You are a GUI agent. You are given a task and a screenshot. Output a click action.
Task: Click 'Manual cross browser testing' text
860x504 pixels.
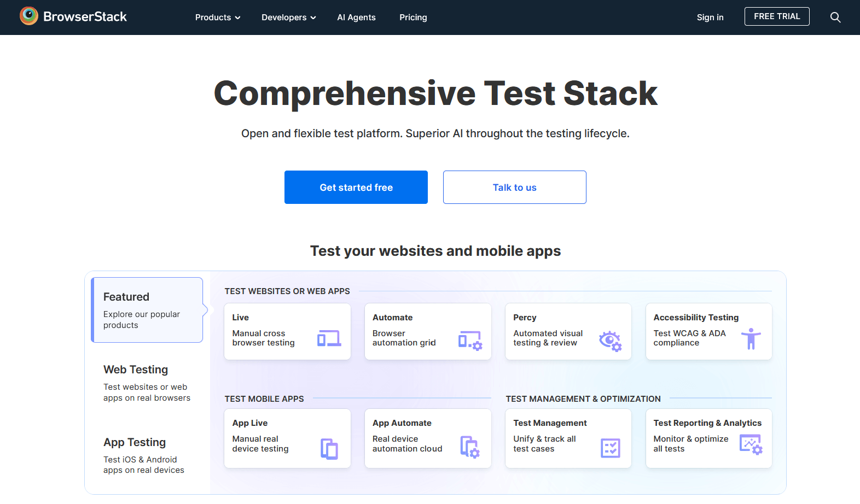coord(263,338)
